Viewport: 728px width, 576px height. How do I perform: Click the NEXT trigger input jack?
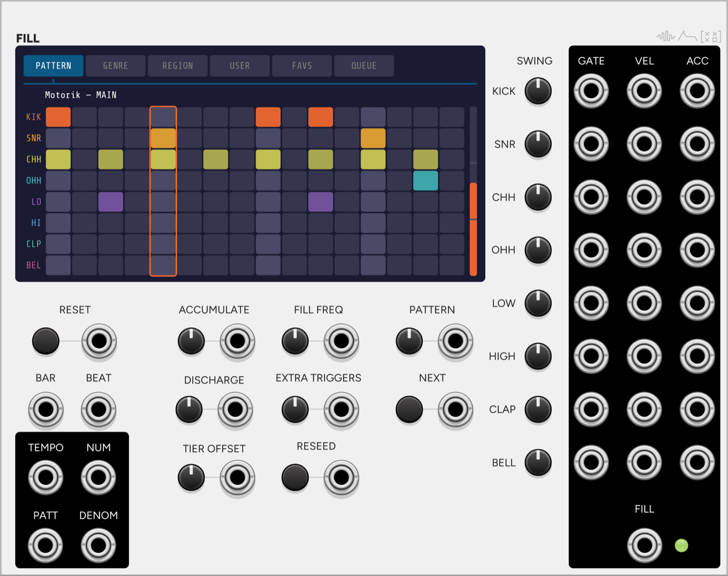456,410
